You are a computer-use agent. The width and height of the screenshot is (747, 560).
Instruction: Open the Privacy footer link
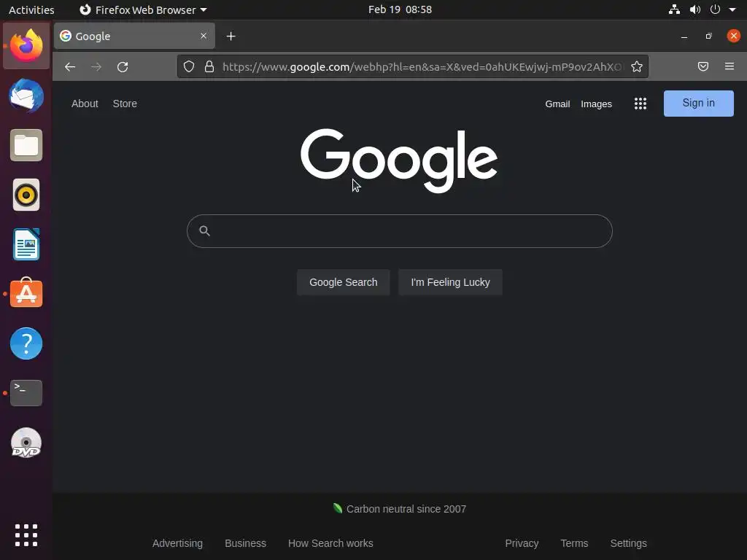click(522, 543)
